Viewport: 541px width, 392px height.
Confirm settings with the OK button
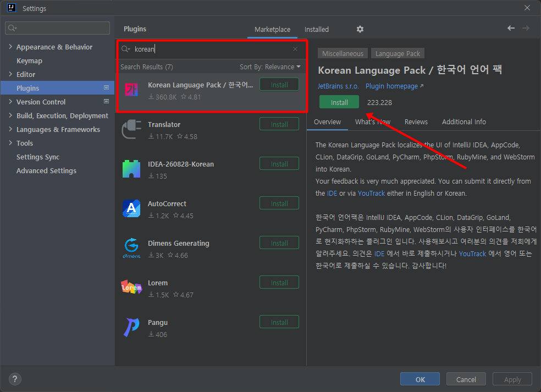420,379
